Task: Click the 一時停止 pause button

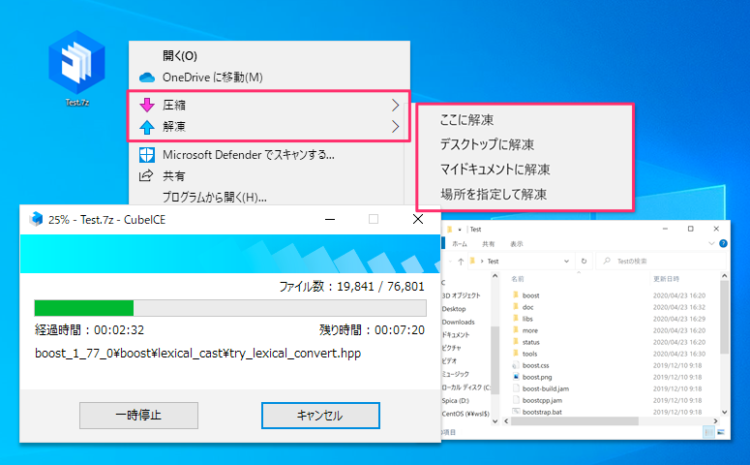Action: (139, 415)
